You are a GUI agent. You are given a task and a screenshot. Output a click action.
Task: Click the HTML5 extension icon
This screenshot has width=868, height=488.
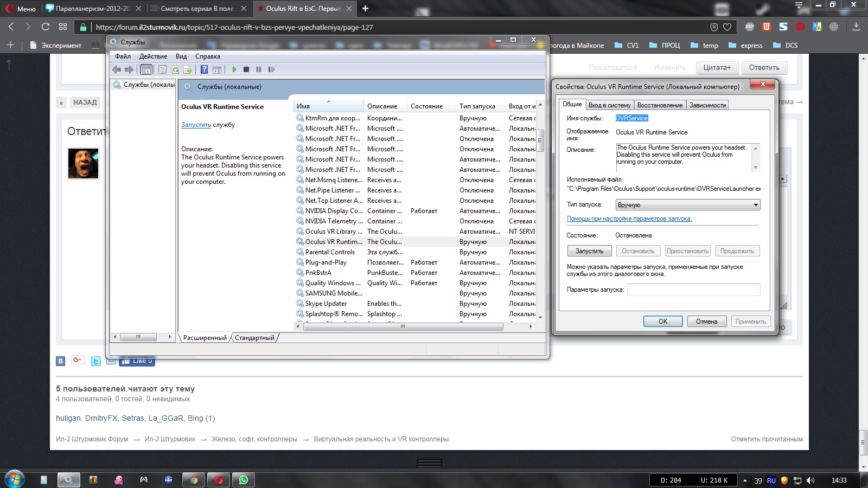767,27
